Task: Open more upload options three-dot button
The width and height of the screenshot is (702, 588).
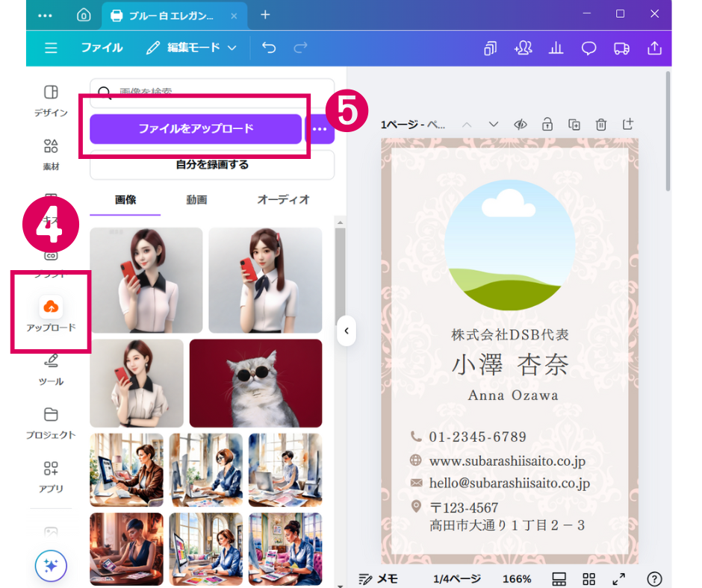Action: point(320,129)
